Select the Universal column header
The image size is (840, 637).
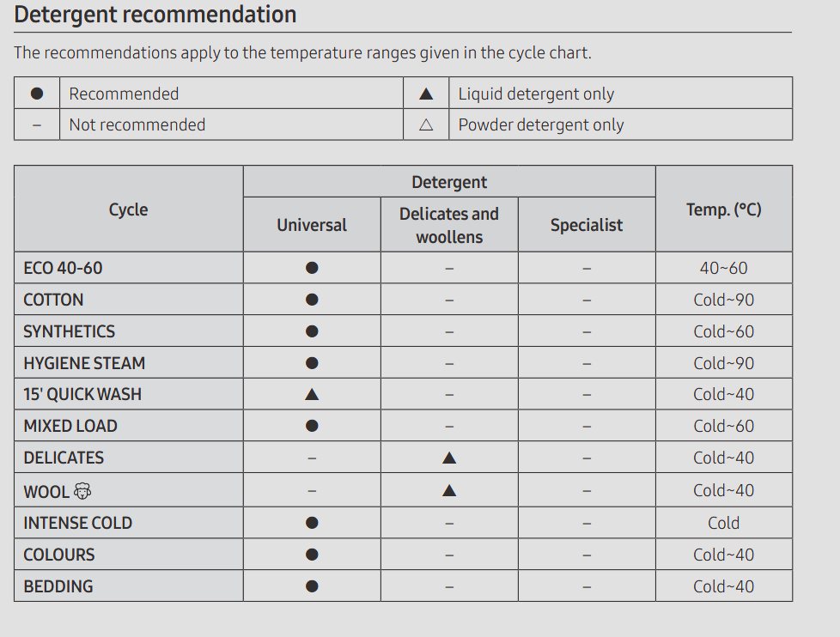click(312, 225)
